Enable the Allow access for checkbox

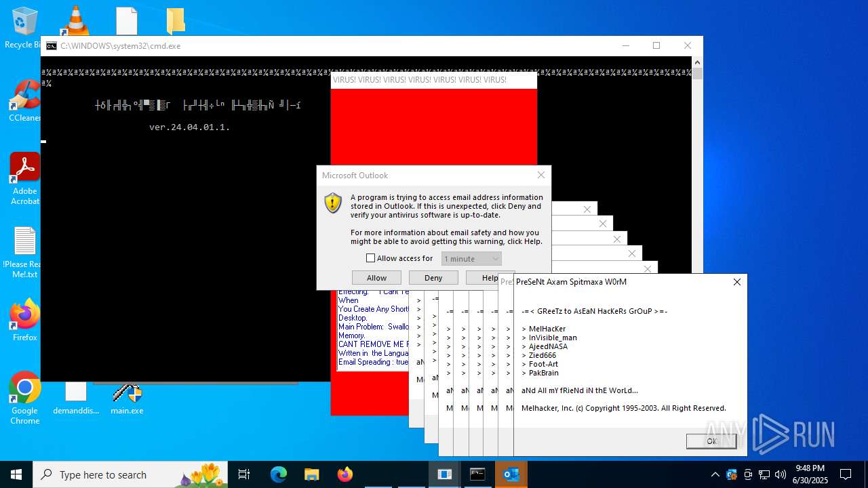point(370,258)
